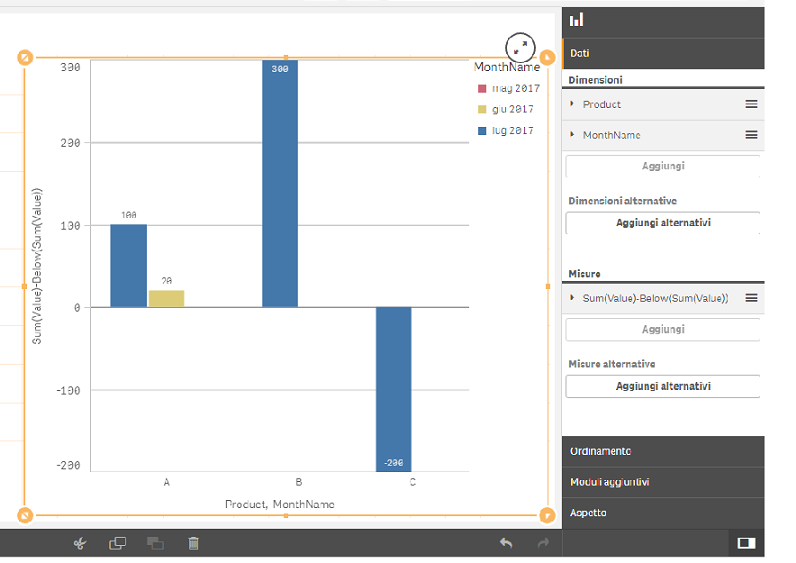This screenshot has width=796, height=563.
Task: Expand the MonthName dimension
Action: 572,135
